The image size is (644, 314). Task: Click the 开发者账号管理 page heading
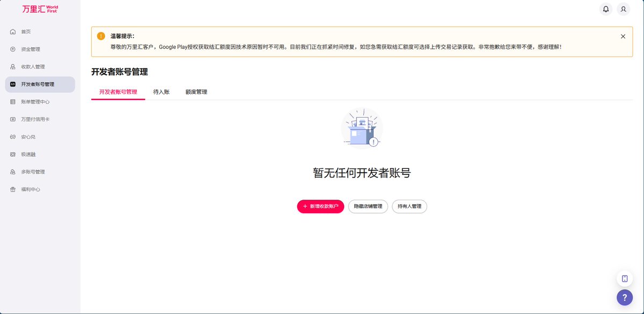click(x=119, y=71)
